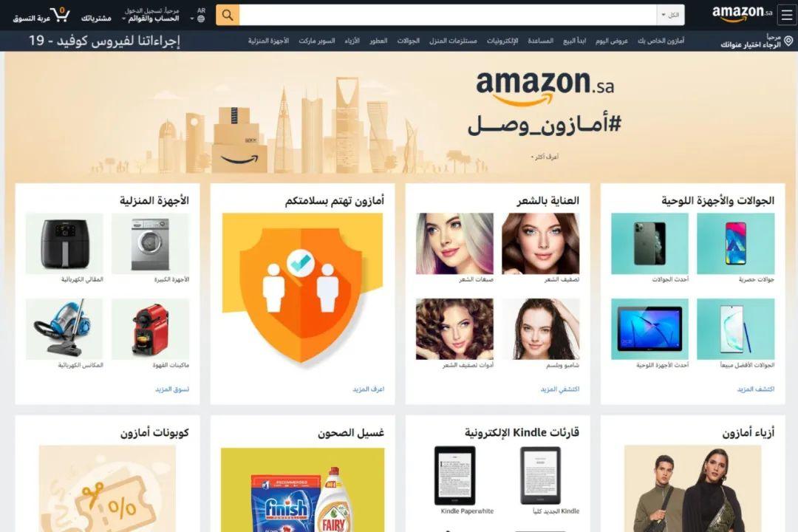Open عروض اليوم in navigation bar
The image size is (798, 532).
pyautogui.click(x=612, y=41)
